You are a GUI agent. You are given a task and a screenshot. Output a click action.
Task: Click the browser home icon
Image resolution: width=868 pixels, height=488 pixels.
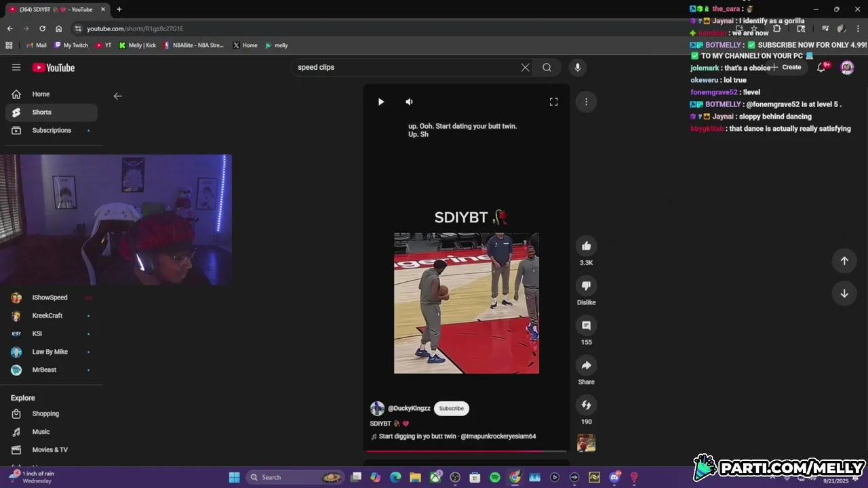tap(58, 28)
